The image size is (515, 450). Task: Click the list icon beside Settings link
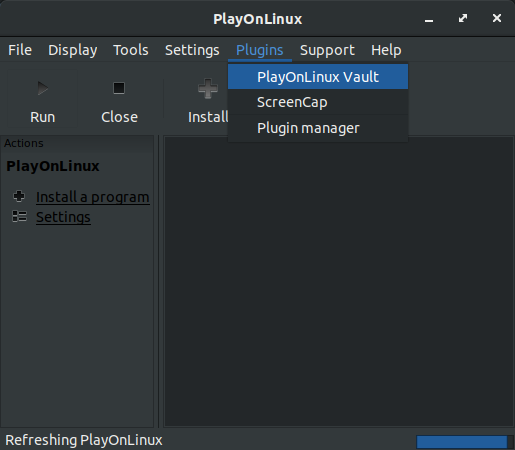[x=19, y=216]
